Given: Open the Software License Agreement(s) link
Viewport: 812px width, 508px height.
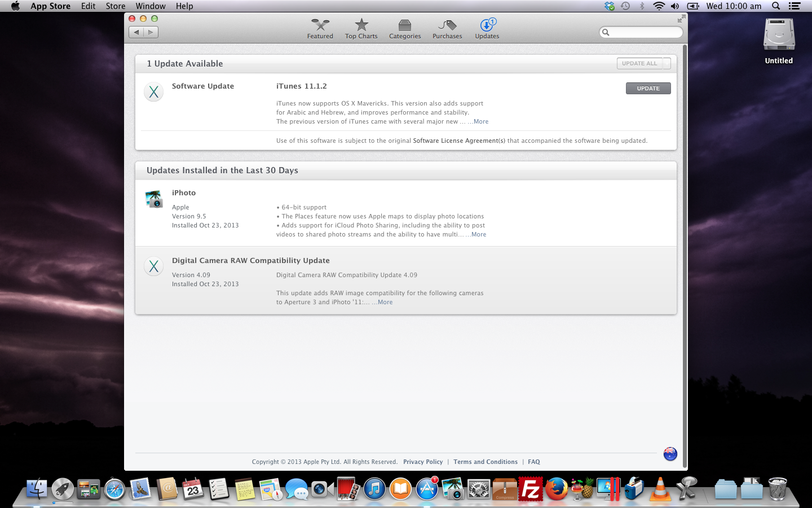Looking at the screenshot, I should tap(459, 141).
